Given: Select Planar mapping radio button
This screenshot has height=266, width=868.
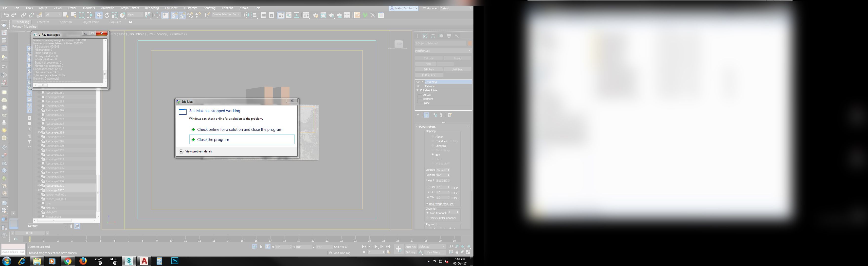Looking at the screenshot, I should pos(433,137).
